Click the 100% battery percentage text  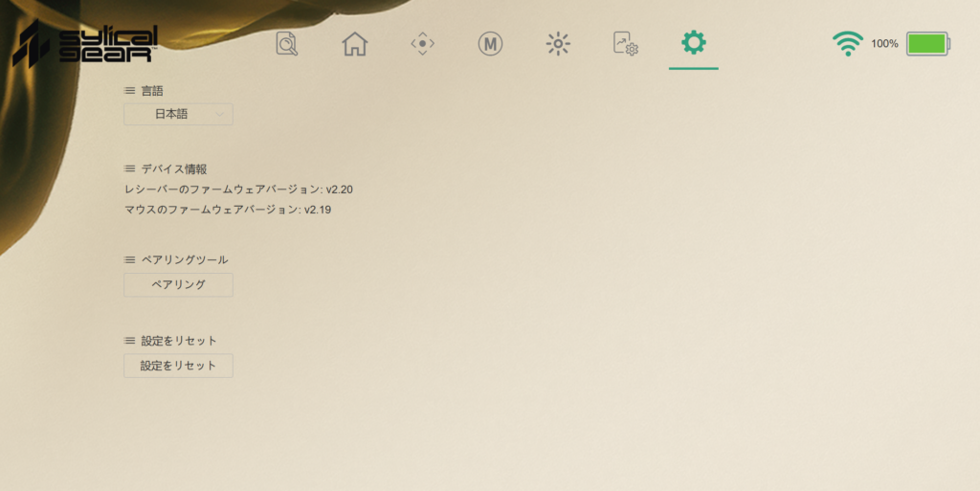coord(884,44)
